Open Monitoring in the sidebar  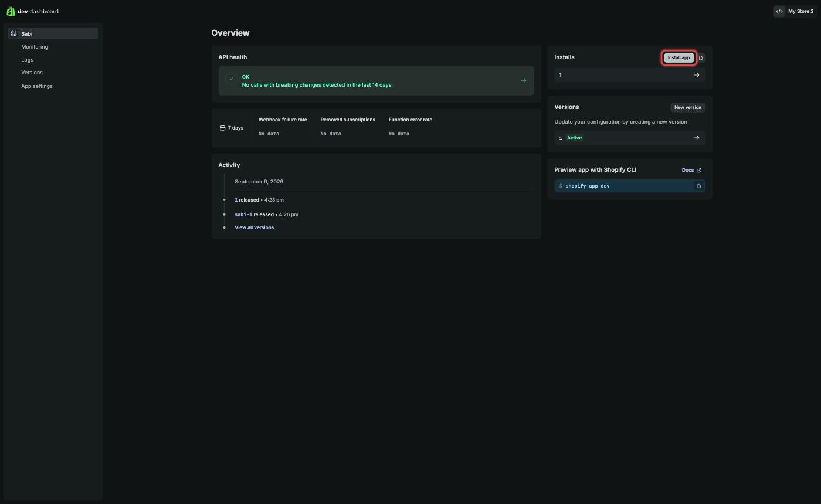[35, 47]
